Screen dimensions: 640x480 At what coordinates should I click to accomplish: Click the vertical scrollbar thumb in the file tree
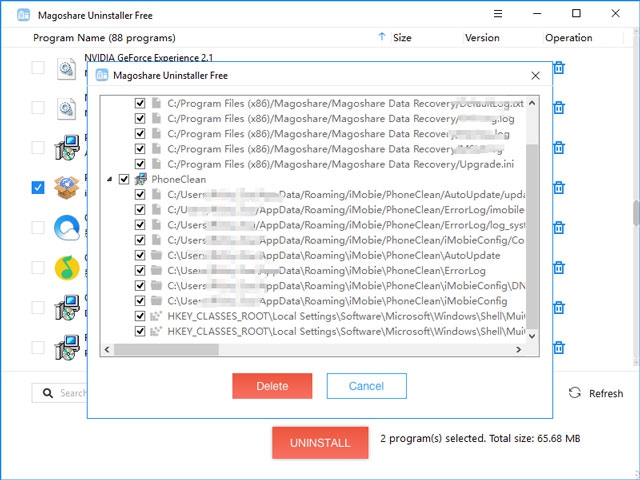click(x=532, y=236)
